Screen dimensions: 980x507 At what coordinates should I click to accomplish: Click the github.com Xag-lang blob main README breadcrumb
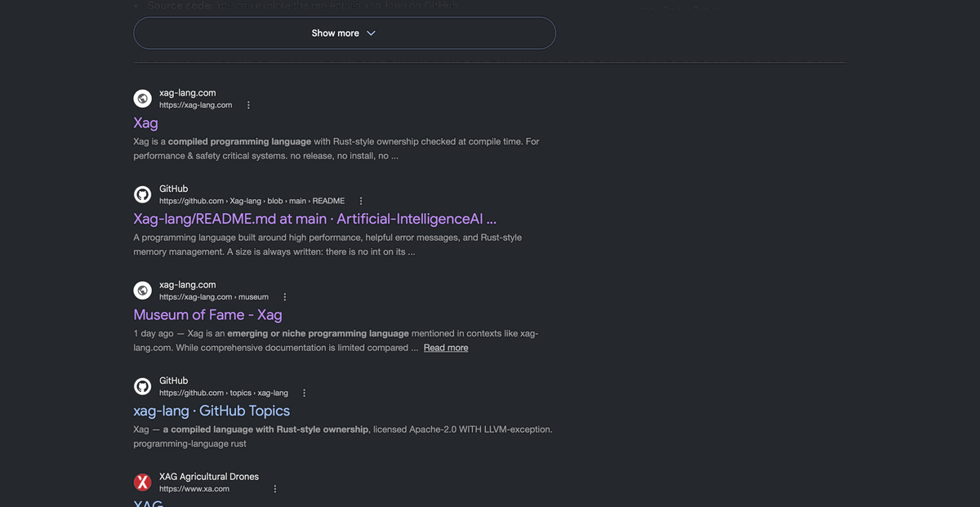click(x=252, y=201)
